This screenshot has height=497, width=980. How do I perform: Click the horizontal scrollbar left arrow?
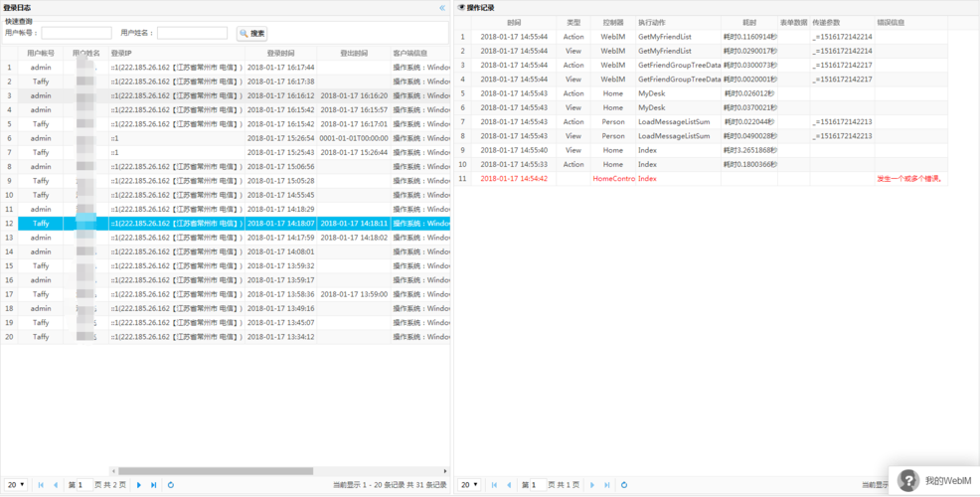[x=113, y=471]
